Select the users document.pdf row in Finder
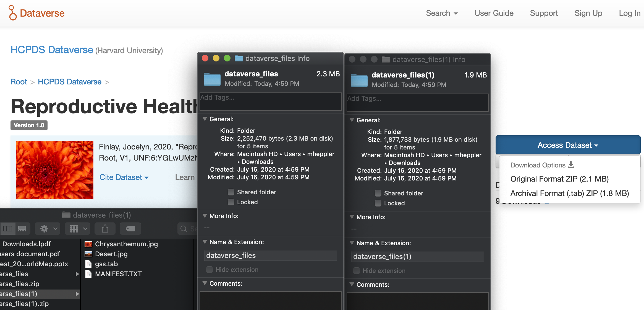 [x=40, y=254]
